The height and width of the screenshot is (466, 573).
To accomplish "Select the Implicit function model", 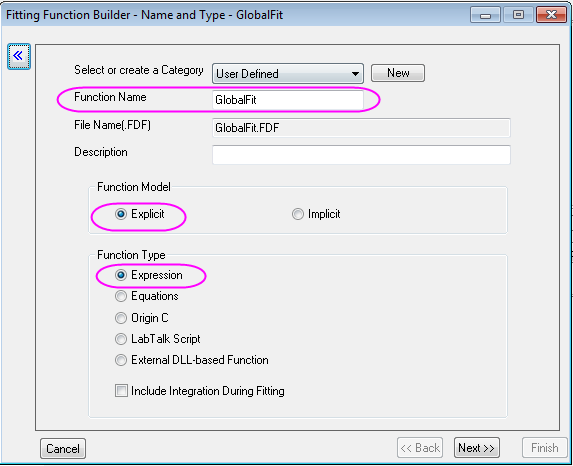I will (x=316, y=214).
